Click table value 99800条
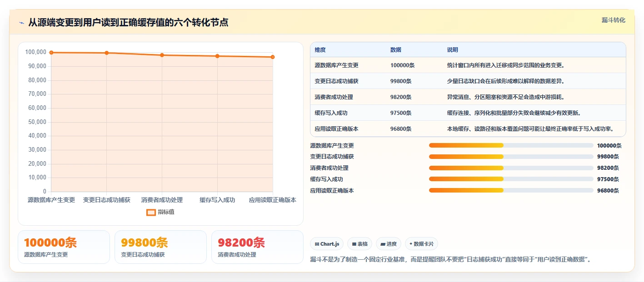The image size is (644, 282). coord(401,81)
